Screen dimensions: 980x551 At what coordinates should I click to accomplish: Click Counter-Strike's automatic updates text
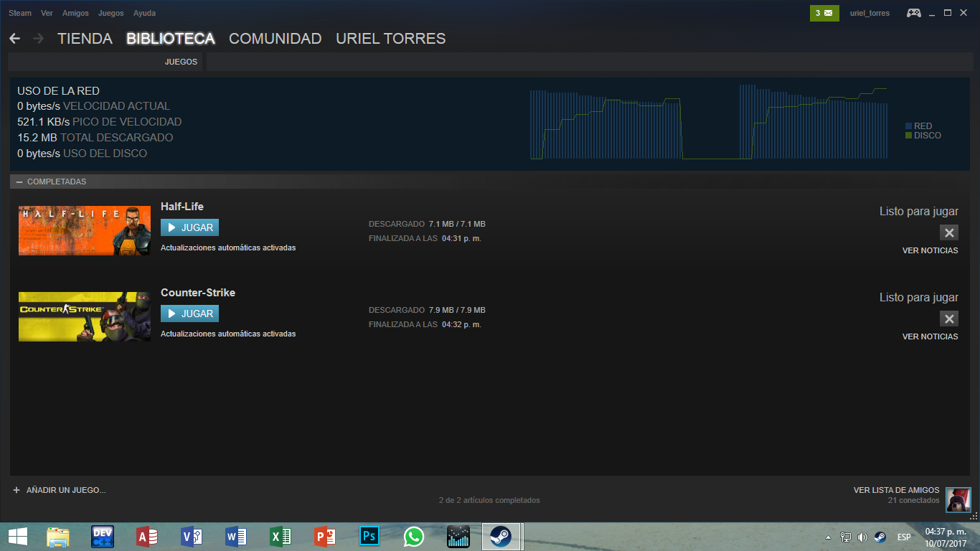228,334
